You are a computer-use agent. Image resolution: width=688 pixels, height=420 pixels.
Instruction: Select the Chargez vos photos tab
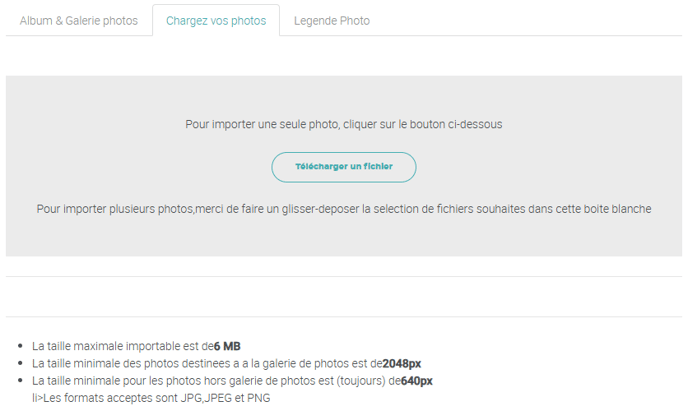216,20
